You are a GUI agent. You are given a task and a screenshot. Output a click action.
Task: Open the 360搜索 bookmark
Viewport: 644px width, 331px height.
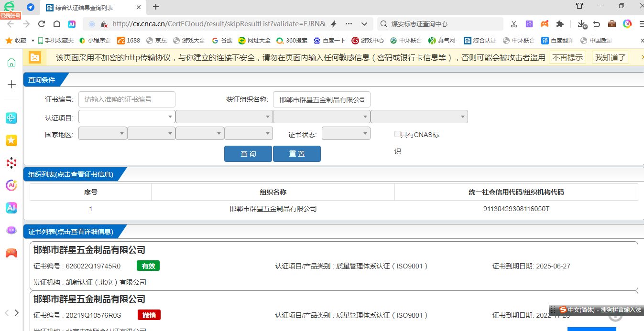pyautogui.click(x=292, y=41)
